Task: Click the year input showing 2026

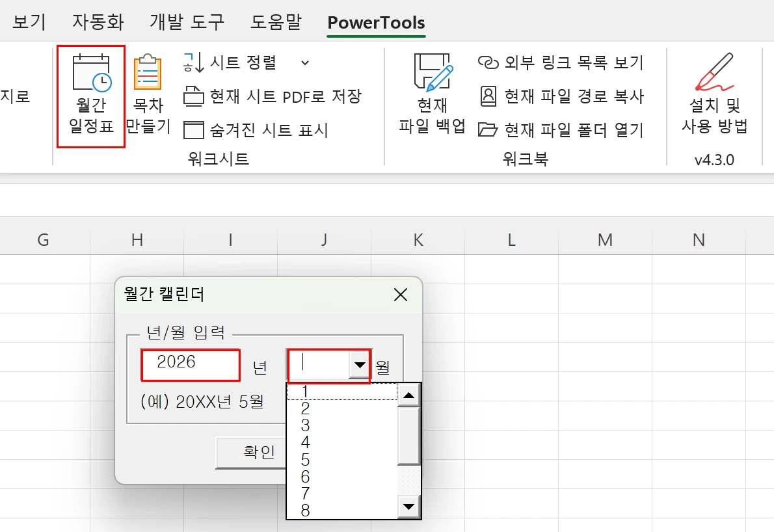Action: (190, 365)
